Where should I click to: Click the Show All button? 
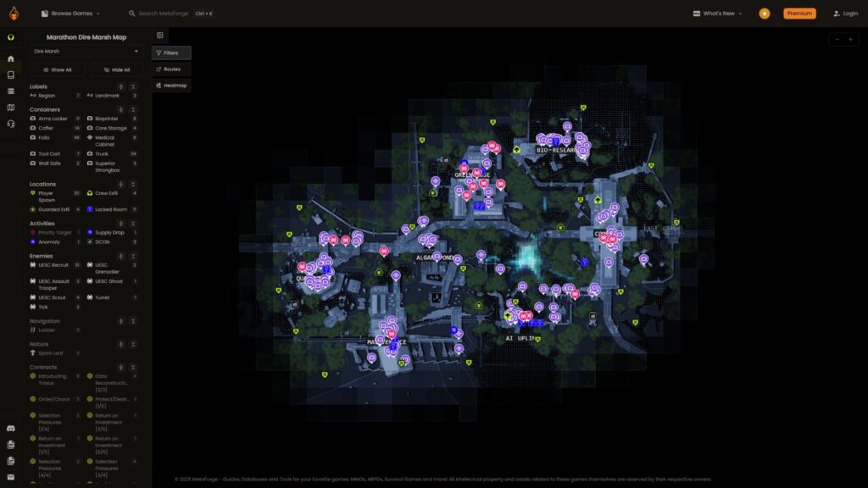click(58, 69)
